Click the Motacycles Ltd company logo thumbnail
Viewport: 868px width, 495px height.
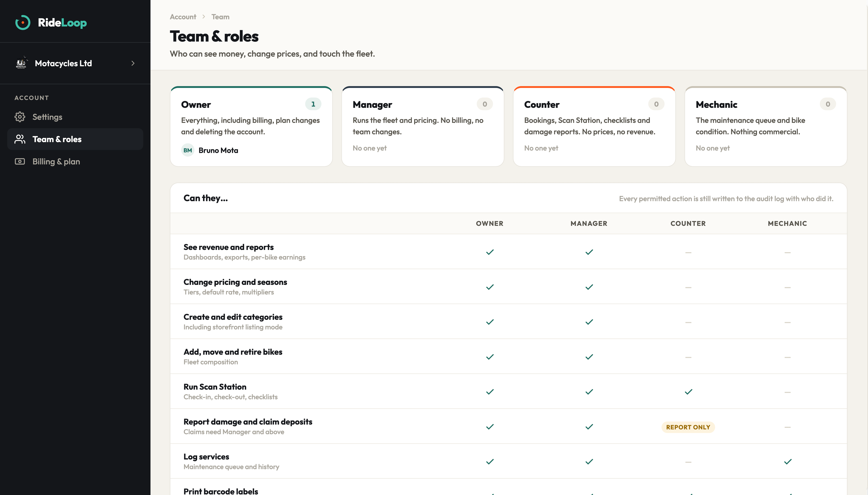tap(21, 63)
